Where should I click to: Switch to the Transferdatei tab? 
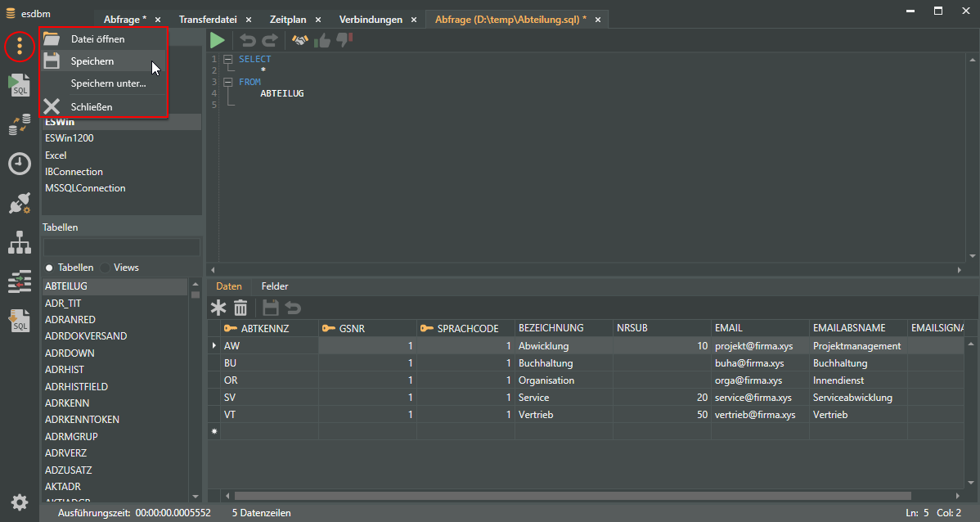208,20
